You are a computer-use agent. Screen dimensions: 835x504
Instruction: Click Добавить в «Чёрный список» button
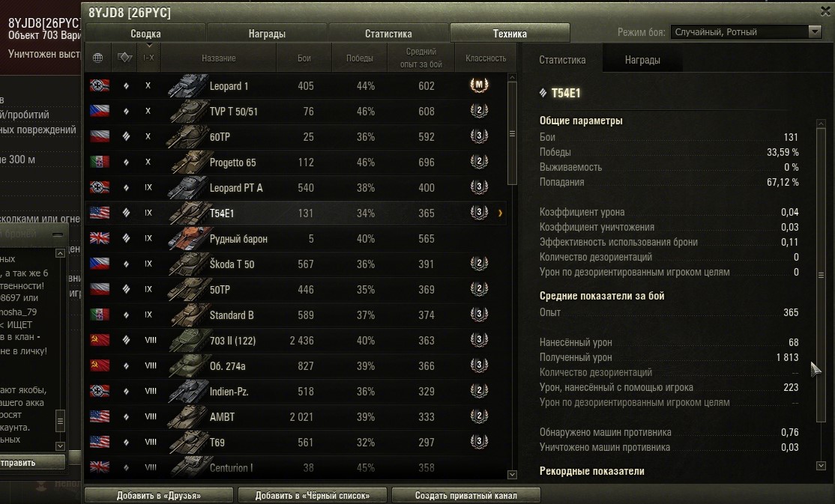(312, 496)
